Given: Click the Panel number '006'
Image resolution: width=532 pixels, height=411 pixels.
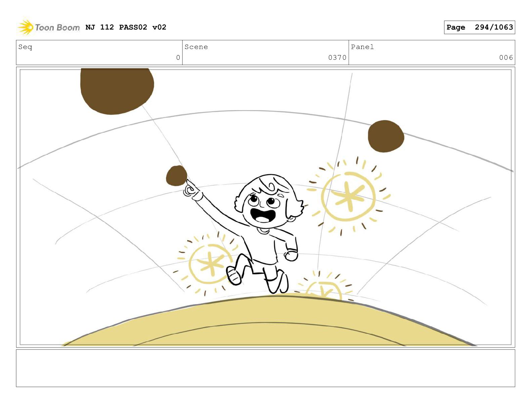Looking at the screenshot, I should click(x=506, y=58).
